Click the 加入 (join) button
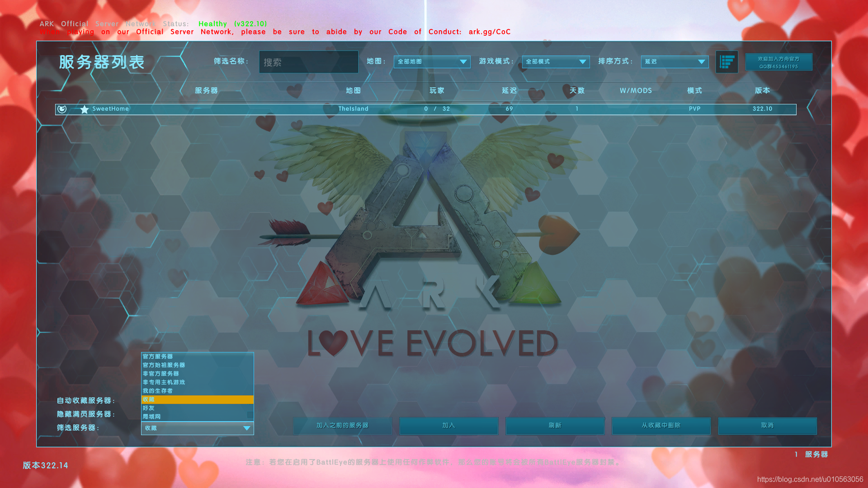This screenshot has height=488, width=868. coord(448,426)
